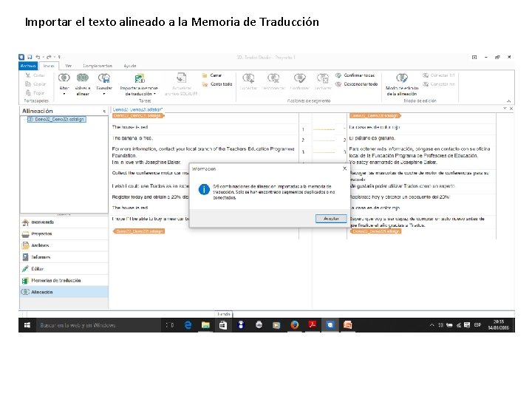Open the document tab list dropdown arrow
The image size is (532, 399).
click(505, 109)
